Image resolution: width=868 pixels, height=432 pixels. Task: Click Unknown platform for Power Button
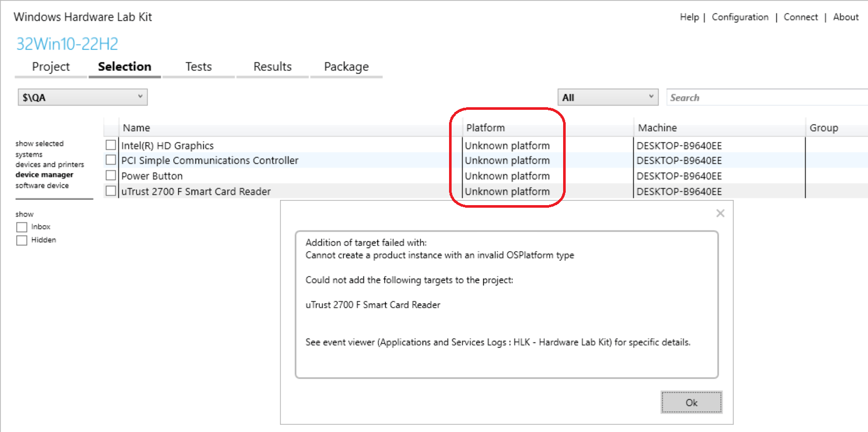(507, 176)
